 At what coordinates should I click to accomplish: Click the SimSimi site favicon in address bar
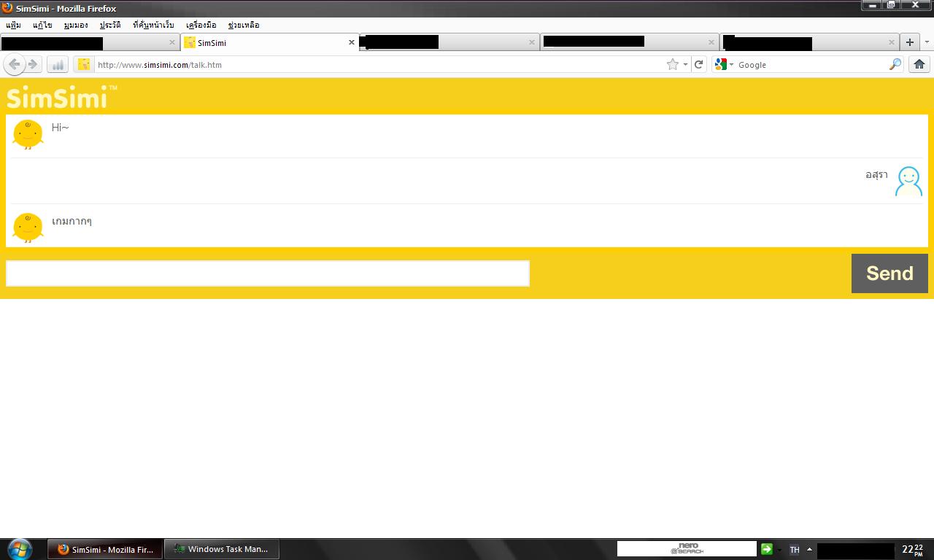[84, 64]
